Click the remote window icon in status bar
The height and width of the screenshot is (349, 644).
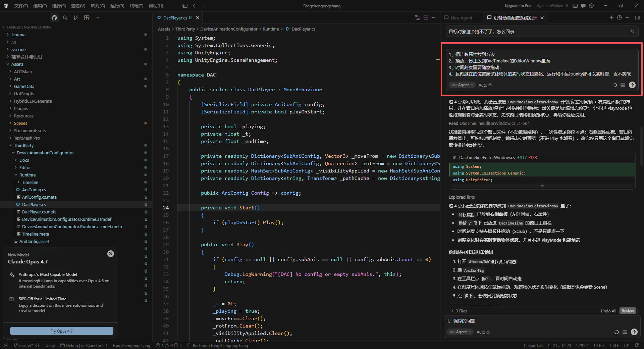(x=6, y=345)
